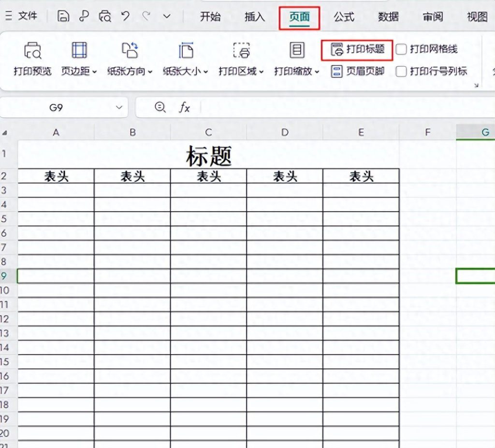Screen dimensions: 495x448
Task: Open the search/find icon in quick access toolbar
Action: 104,16
